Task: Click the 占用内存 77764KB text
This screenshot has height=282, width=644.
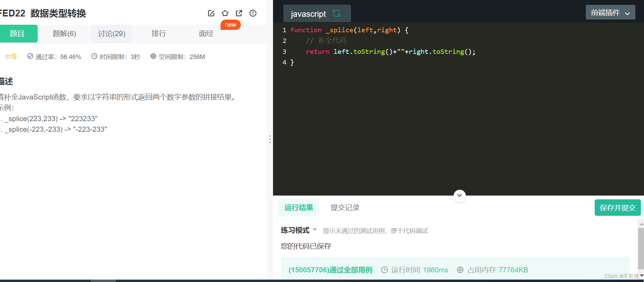Action: (x=498, y=270)
